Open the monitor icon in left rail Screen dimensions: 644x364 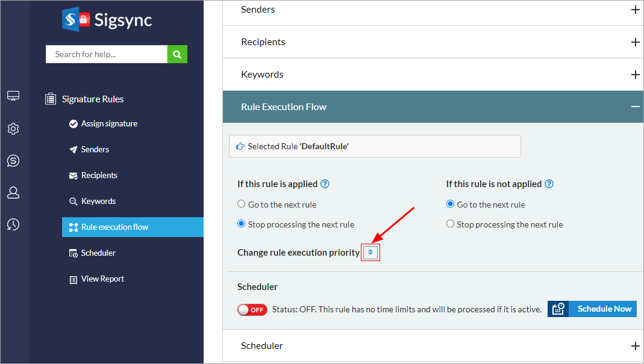pyautogui.click(x=13, y=96)
